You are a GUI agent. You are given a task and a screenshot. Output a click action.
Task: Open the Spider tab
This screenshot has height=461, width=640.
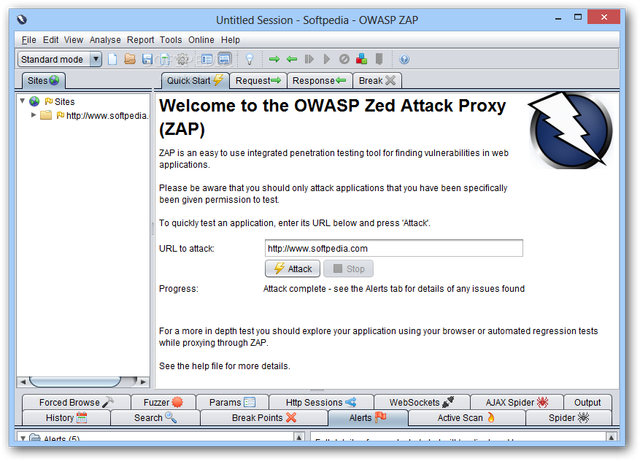[x=569, y=418]
